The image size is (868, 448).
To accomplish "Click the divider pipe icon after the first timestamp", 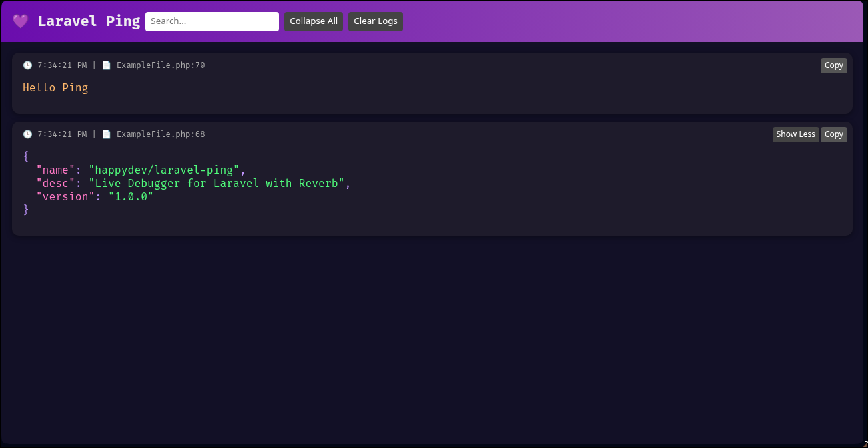I will coord(94,65).
